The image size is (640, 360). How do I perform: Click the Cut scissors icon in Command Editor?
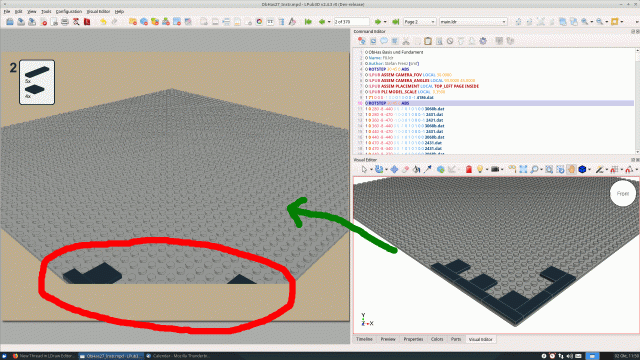[406, 41]
